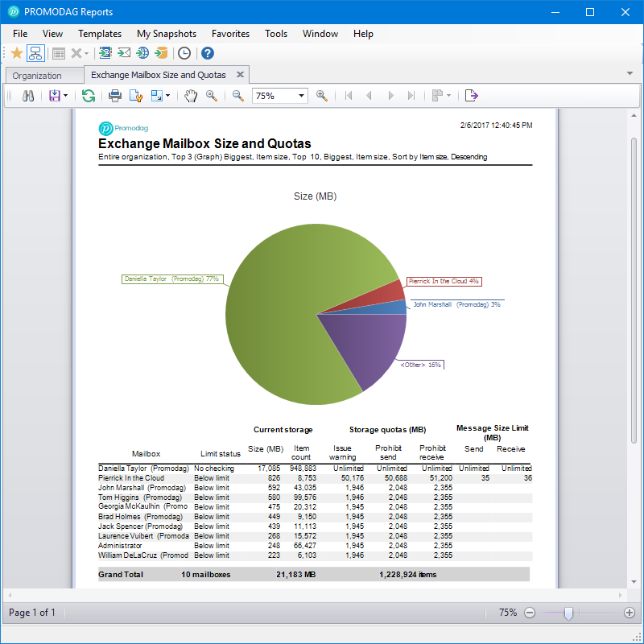Click the purple Other pie slice
This screenshot has height=644, width=644.
tap(368, 345)
